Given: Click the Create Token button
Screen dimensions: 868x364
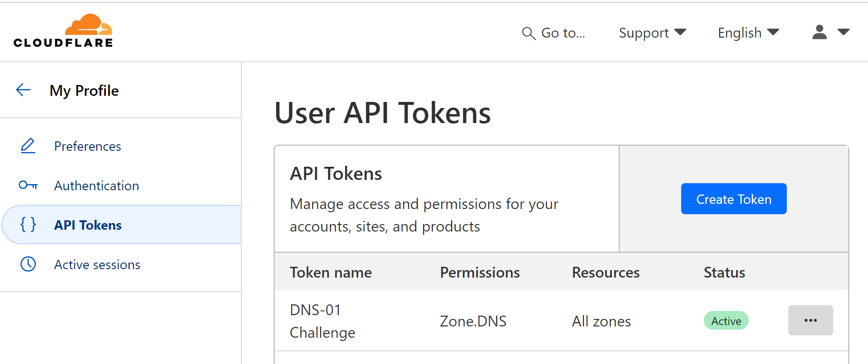Looking at the screenshot, I should tap(734, 199).
